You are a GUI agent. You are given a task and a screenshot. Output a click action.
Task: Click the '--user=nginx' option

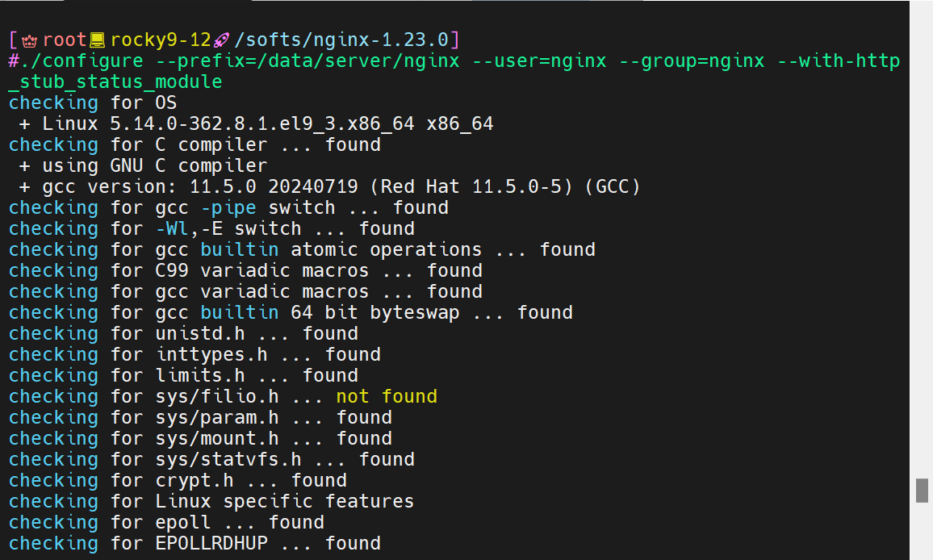tap(539, 61)
